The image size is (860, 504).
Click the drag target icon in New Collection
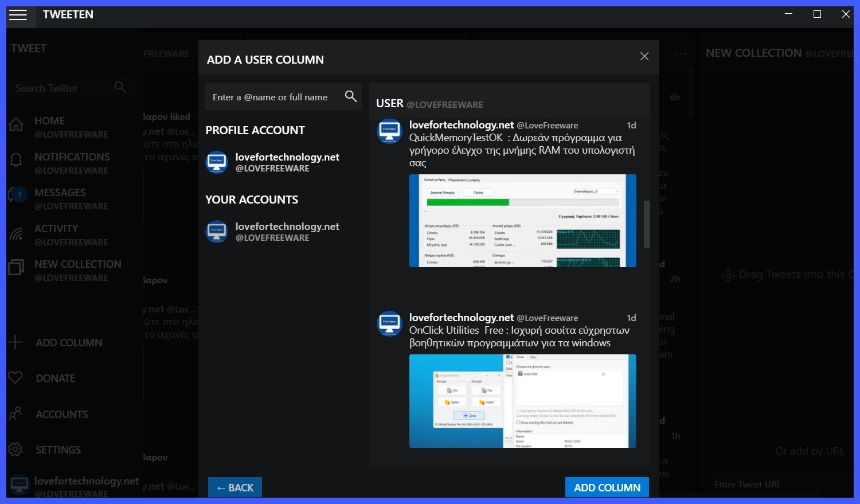click(728, 275)
